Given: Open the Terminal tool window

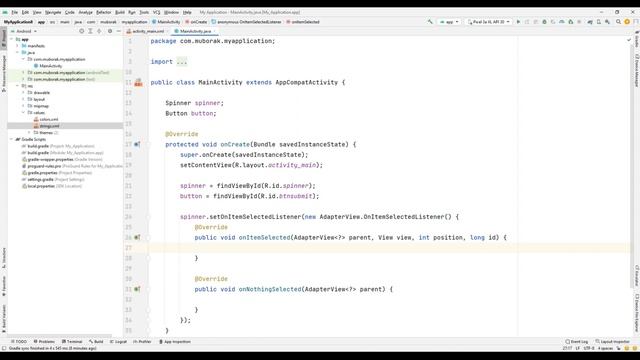Looking at the screenshot, I should [72, 342].
